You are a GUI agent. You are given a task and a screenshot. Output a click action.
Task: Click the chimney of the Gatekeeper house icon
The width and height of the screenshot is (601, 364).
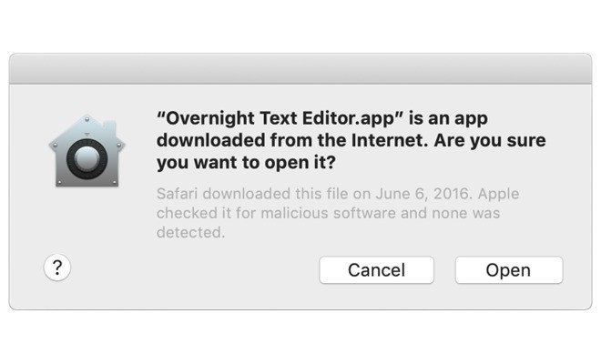pyautogui.click(x=109, y=126)
